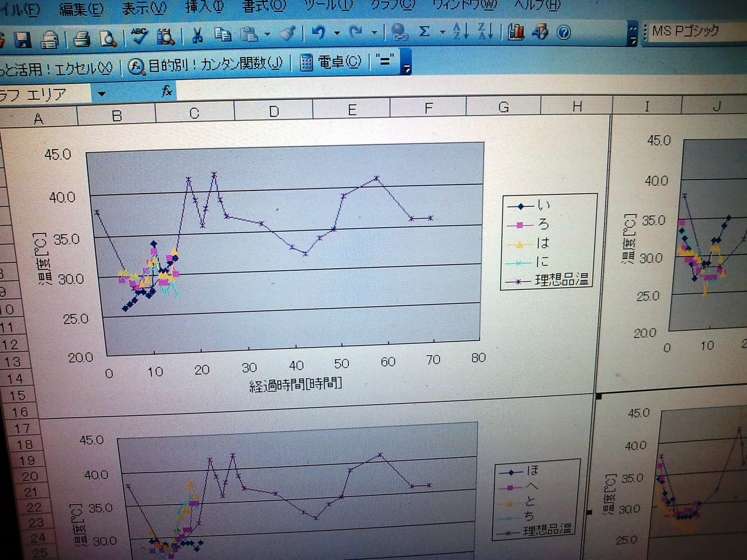The height and width of the screenshot is (560, 747).
Task: Click the Cut scissors icon
Action: coord(197,35)
